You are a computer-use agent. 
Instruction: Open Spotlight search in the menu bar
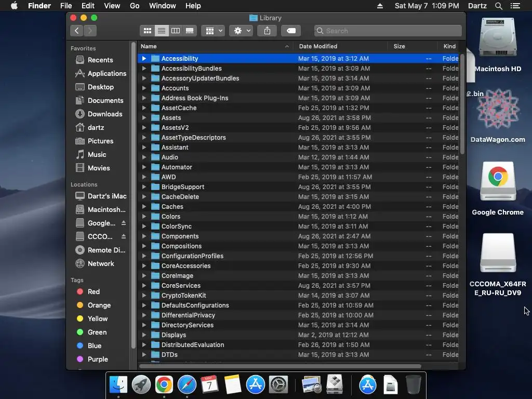(498, 6)
